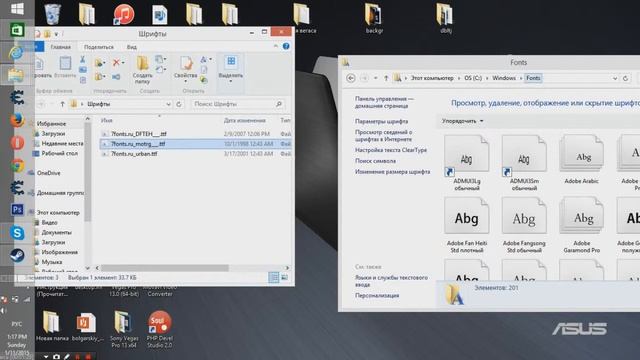Screen dimensions: 640x360
Task: Open Skype from taskbar
Action: click(x=17, y=233)
